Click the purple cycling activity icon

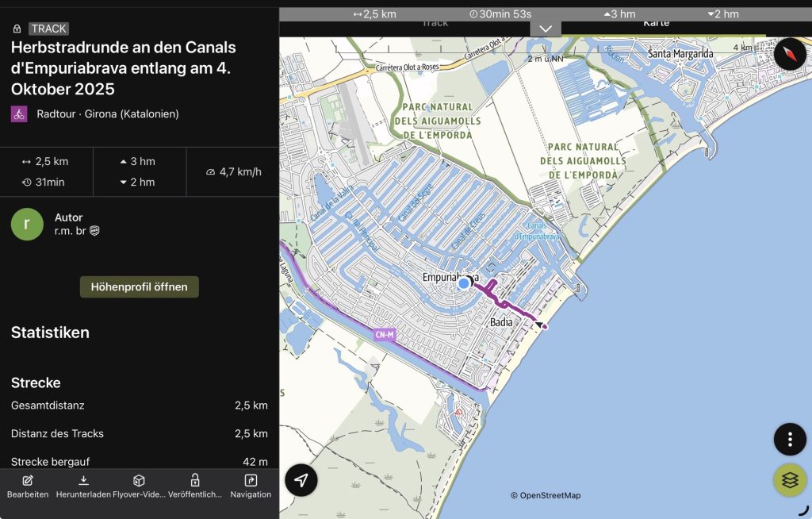tap(19, 113)
